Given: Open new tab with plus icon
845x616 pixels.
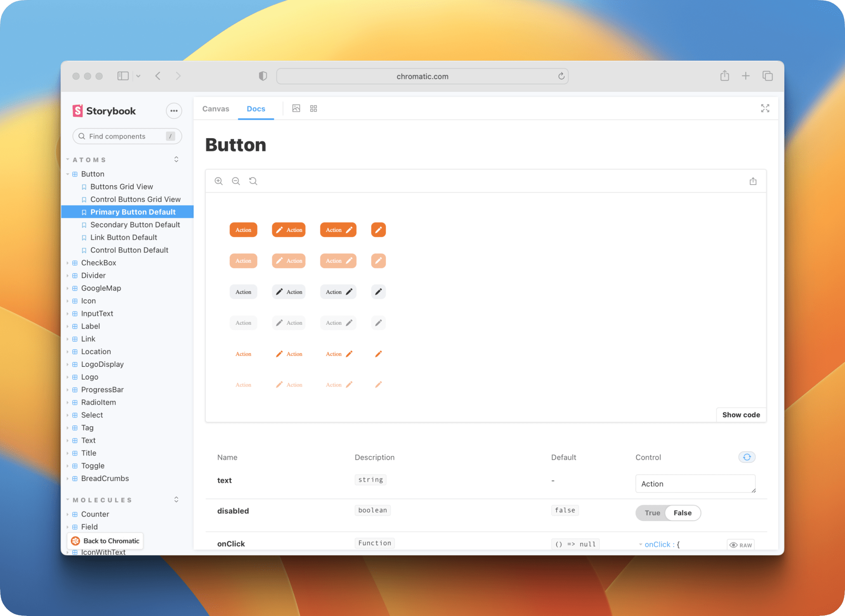Looking at the screenshot, I should (746, 76).
